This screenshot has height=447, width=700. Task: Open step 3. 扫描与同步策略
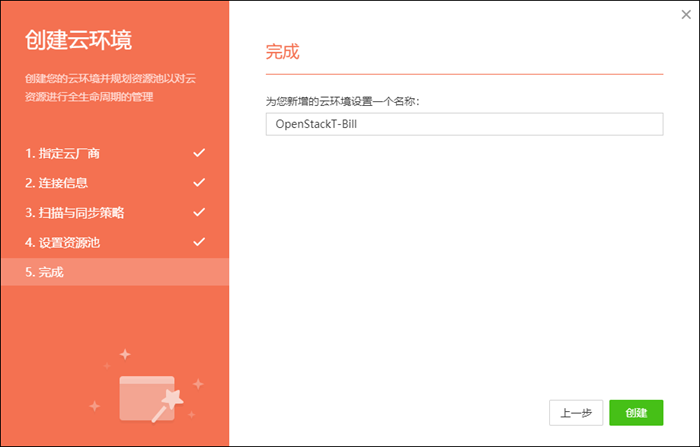(75, 213)
